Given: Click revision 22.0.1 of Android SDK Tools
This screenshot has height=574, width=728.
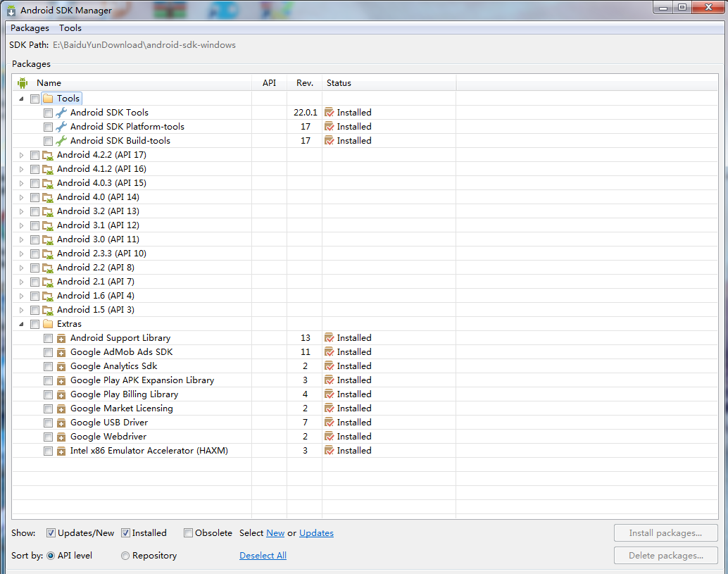Looking at the screenshot, I should (x=305, y=113).
